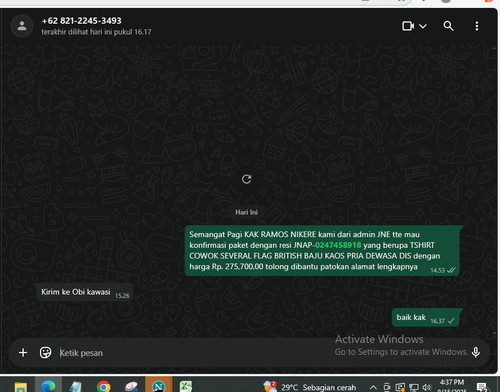
Task: Open Google Chrome from the taskbar
Action: click(104, 386)
